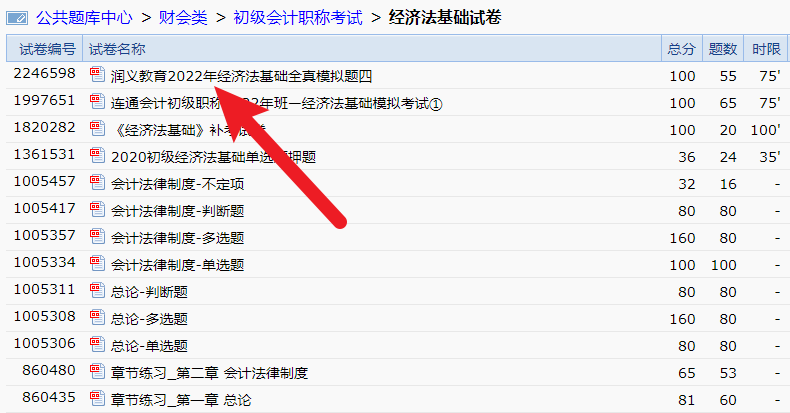The width and height of the screenshot is (790, 413).
Task: Click paper icon for 总论-多选题
Action: tap(97, 318)
